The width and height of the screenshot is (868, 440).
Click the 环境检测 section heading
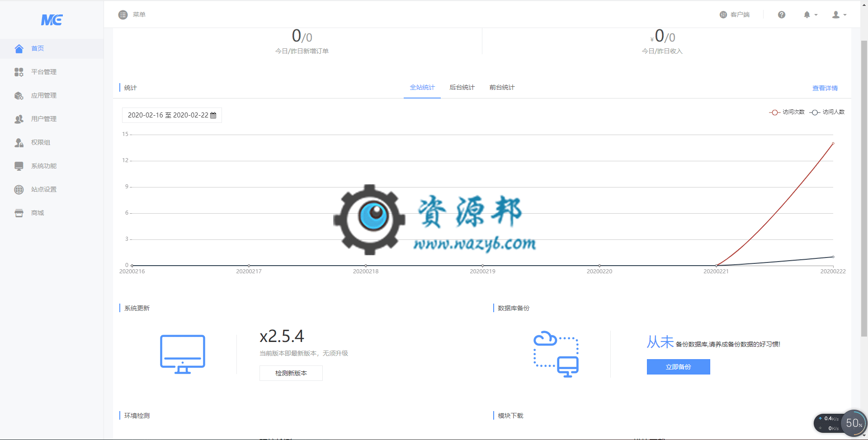coord(137,416)
